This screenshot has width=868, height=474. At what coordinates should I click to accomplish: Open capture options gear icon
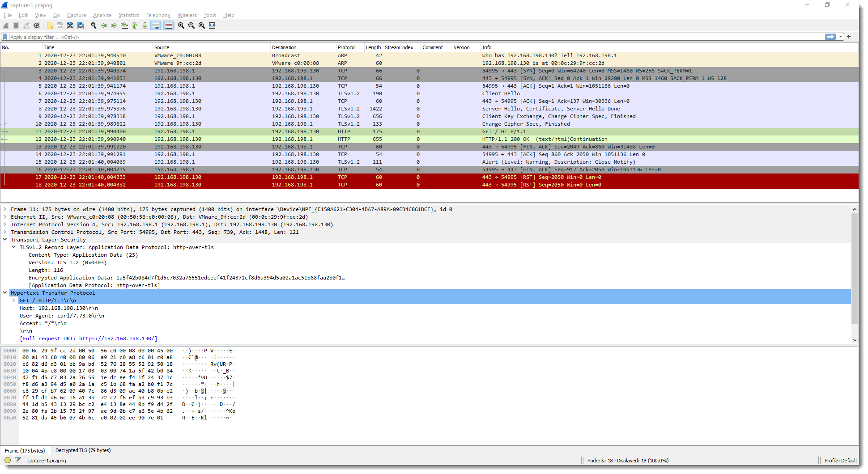[37, 25]
